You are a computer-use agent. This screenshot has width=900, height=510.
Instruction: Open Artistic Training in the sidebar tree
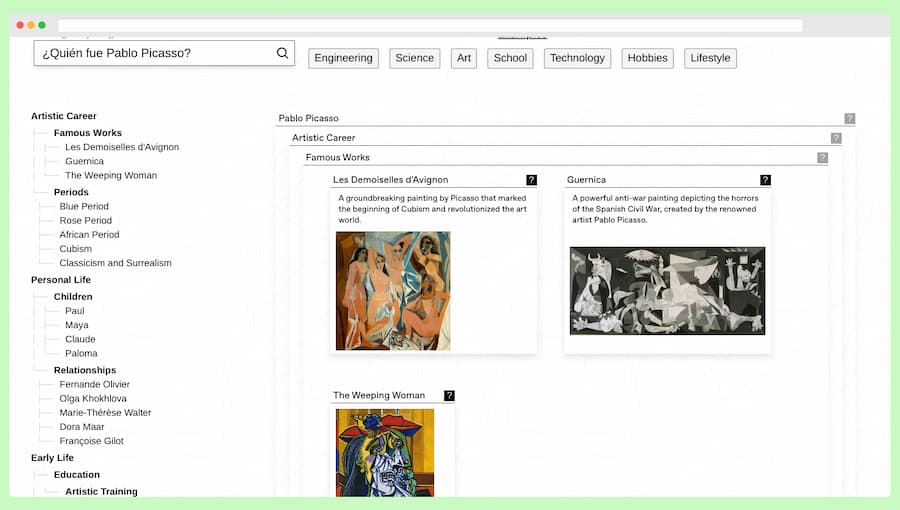[101, 492]
